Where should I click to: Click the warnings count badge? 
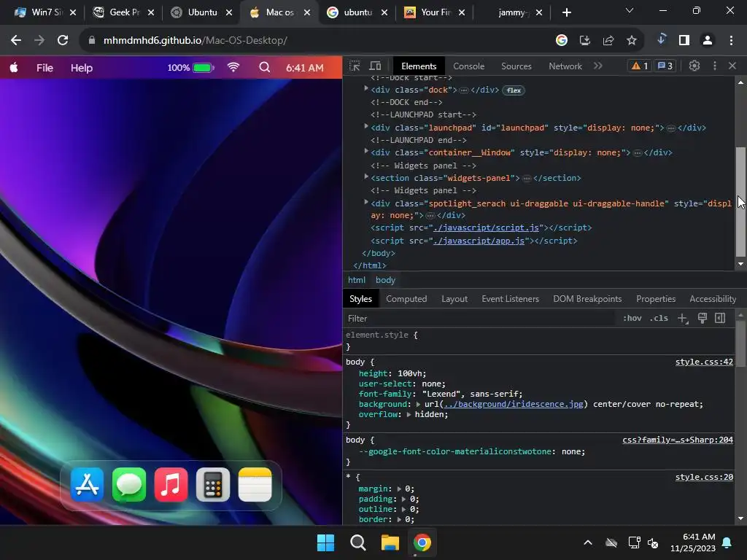[640, 66]
